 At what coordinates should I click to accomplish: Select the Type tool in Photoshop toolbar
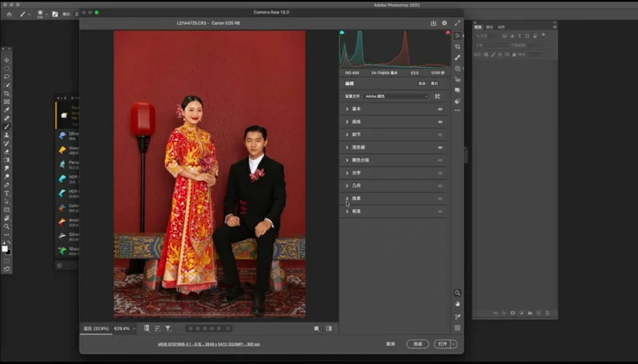(7, 193)
